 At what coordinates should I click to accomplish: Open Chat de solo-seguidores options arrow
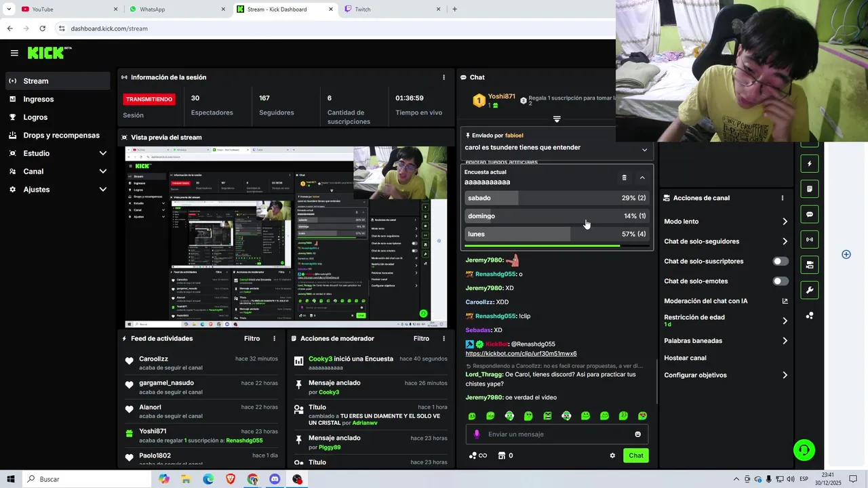click(785, 241)
